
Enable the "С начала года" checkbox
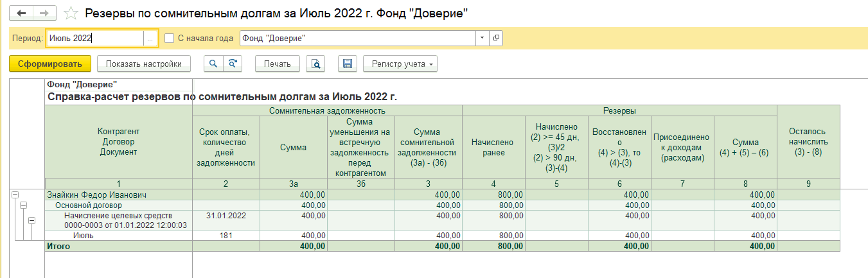pyautogui.click(x=170, y=39)
